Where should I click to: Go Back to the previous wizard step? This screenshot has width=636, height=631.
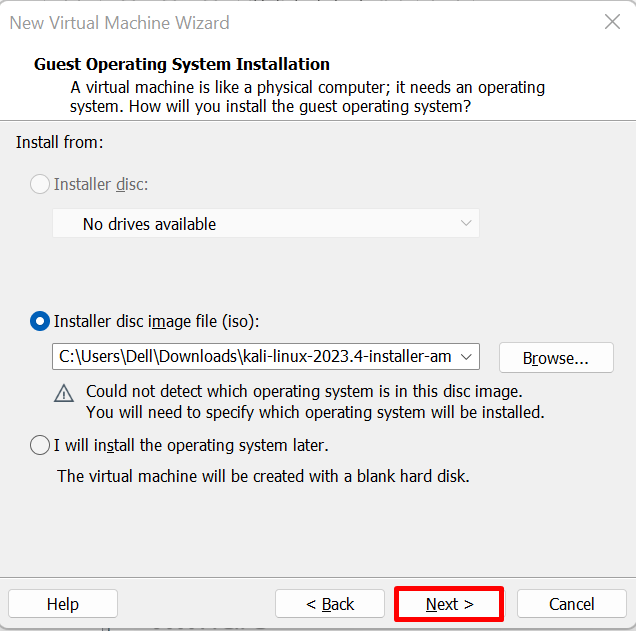[x=330, y=604]
